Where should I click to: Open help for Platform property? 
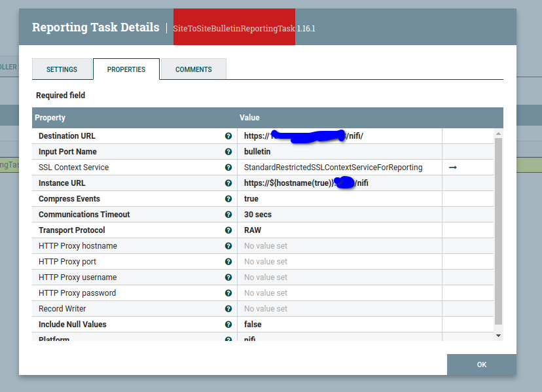click(228, 338)
